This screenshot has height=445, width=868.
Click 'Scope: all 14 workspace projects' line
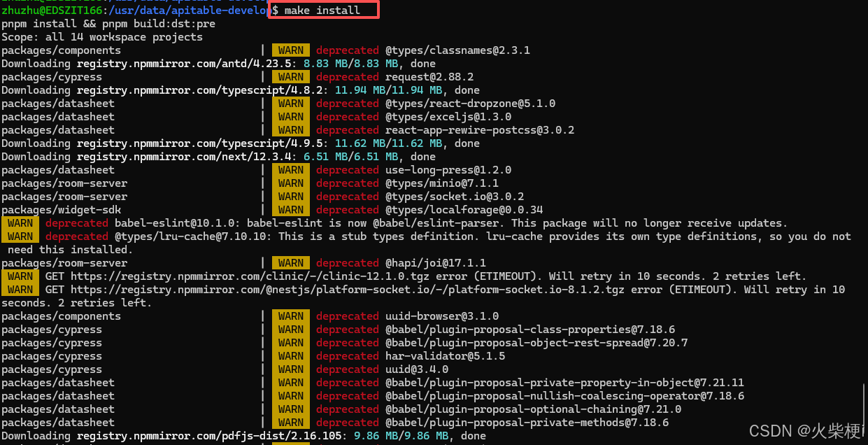coord(102,37)
